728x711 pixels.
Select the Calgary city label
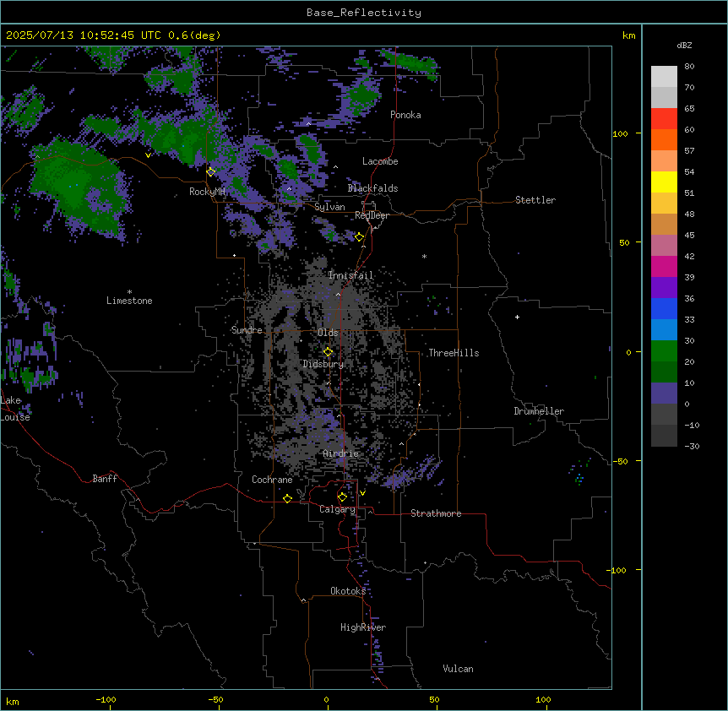(338, 509)
